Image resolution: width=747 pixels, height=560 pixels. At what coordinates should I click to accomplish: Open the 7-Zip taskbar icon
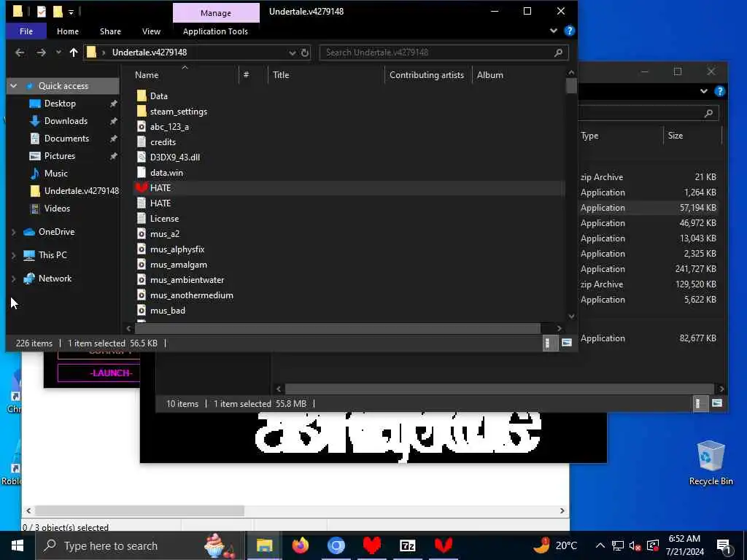407,545
